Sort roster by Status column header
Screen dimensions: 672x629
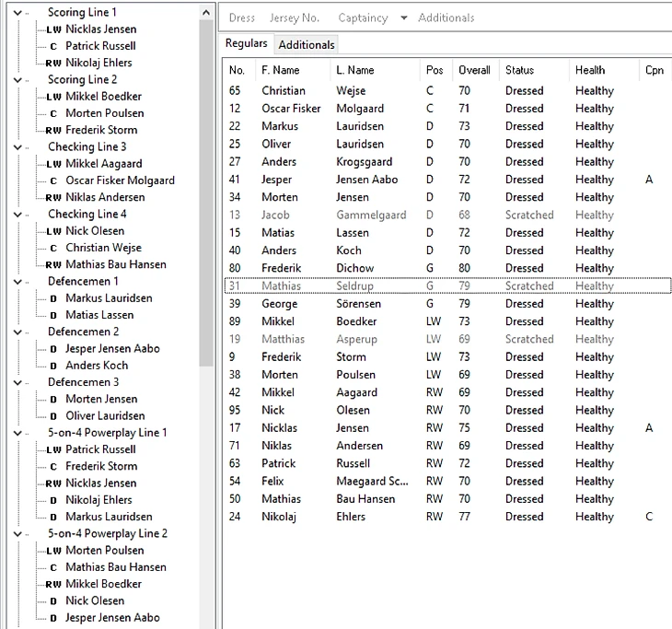click(535, 70)
